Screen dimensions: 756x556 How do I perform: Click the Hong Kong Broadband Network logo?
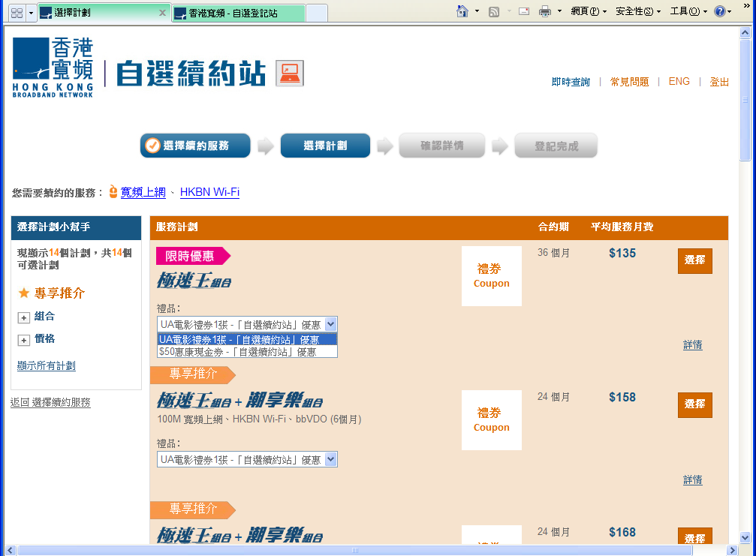pos(53,68)
